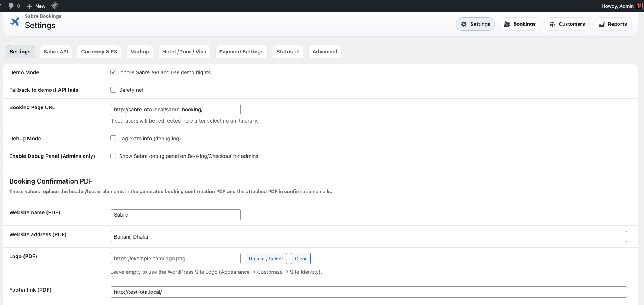Click the "Demo Mode" row label

coord(24,72)
